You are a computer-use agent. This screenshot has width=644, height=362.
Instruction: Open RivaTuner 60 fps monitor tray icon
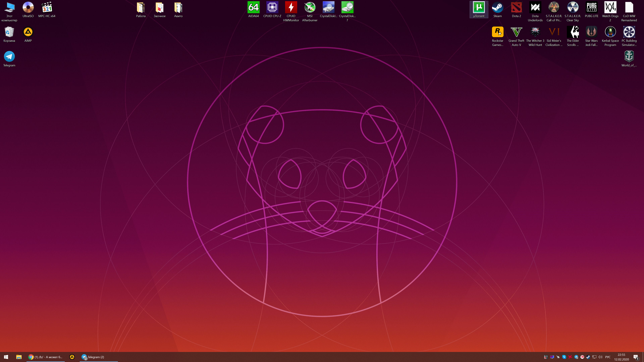[552, 357]
